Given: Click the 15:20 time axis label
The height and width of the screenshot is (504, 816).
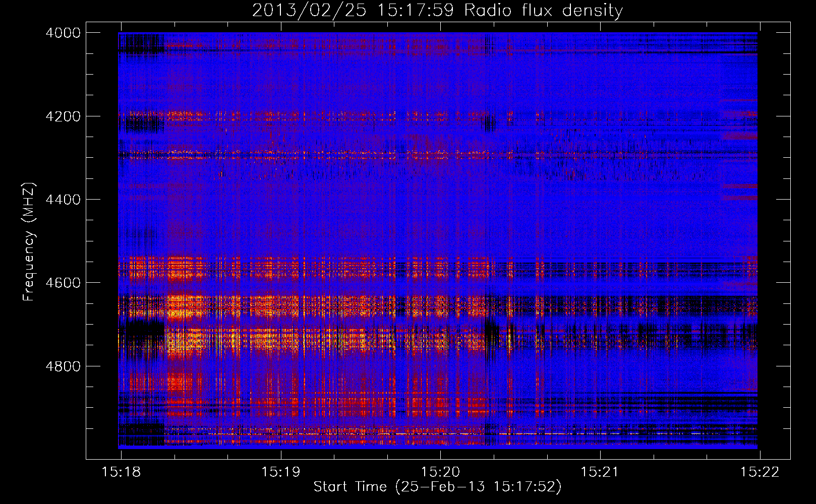Looking at the screenshot, I should (x=440, y=472).
